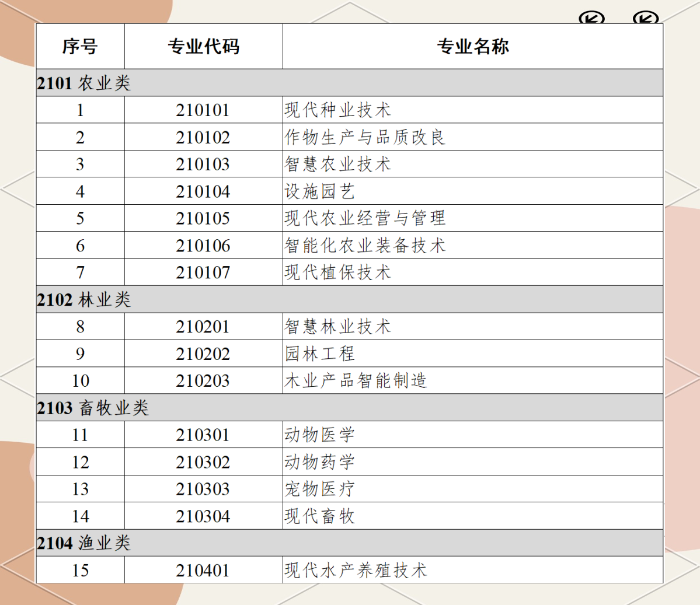The image size is (700, 605).
Task: Select the 2103 畜牧业类 category row
Action: 350,408
